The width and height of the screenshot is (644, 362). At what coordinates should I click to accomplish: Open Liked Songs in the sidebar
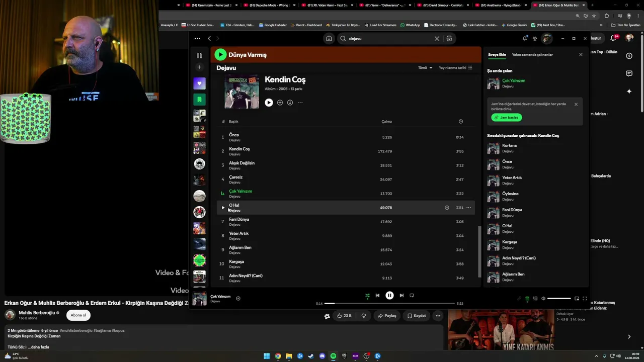point(199,83)
